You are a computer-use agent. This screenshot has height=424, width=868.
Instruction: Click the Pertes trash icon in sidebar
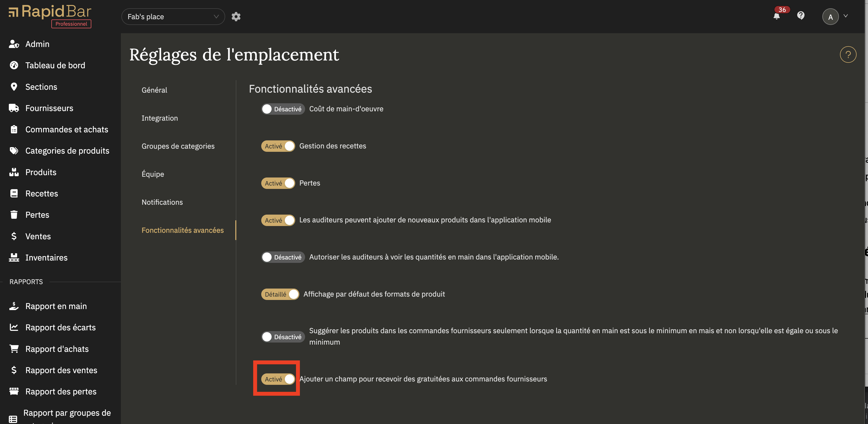pyautogui.click(x=14, y=215)
